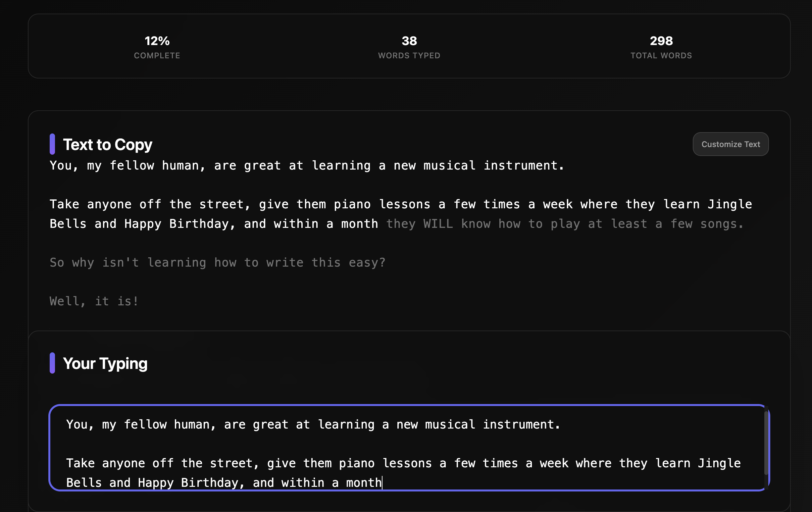Screen dimensions: 812x512
Task: Click the Text to Copy heading
Action: [x=108, y=144]
